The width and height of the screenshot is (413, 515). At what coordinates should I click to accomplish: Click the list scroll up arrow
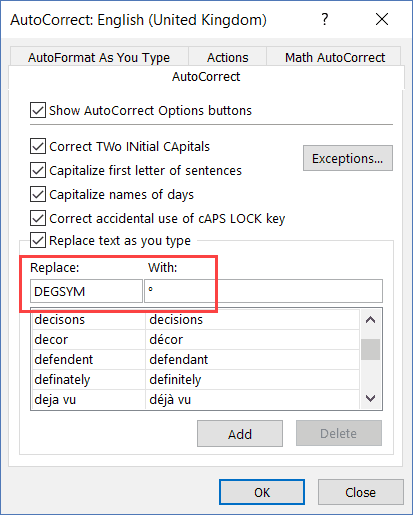coord(371,320)
